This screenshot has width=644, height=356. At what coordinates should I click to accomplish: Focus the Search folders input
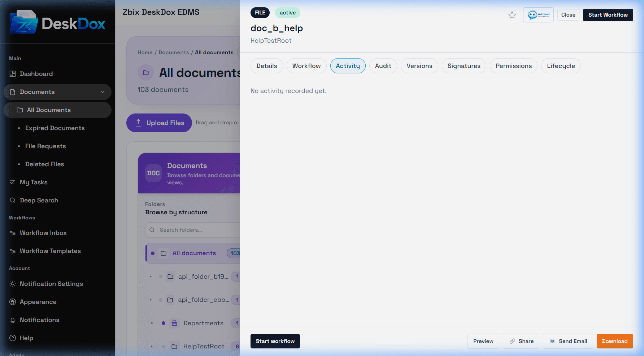point(193,230)
